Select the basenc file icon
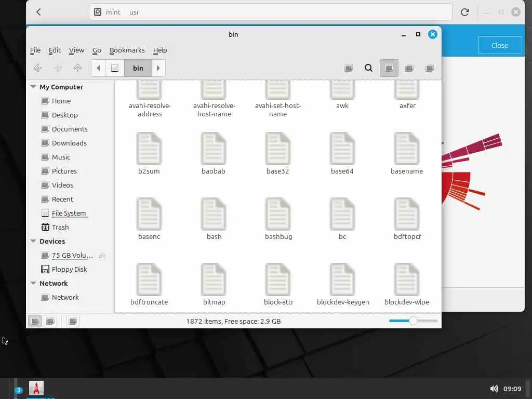 coord(149,214)
